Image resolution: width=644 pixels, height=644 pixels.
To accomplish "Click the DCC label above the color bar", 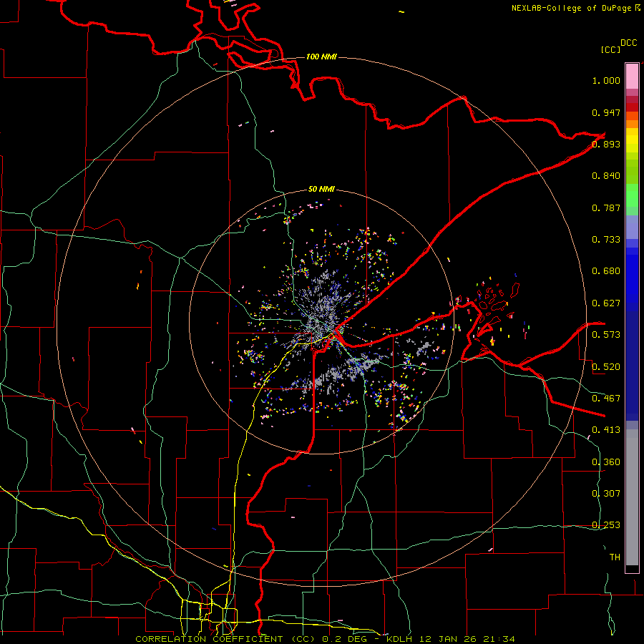I will tap(629, 43).
